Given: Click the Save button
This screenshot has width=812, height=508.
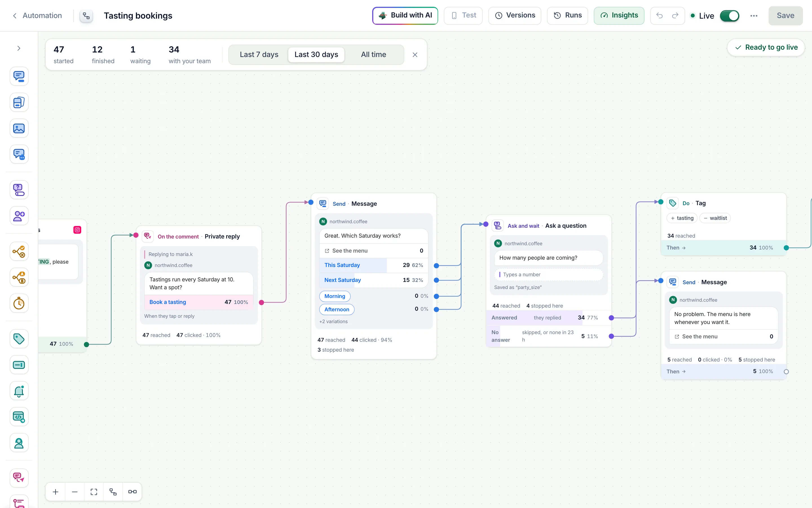Looking at the screenshot, I should 785,16.
